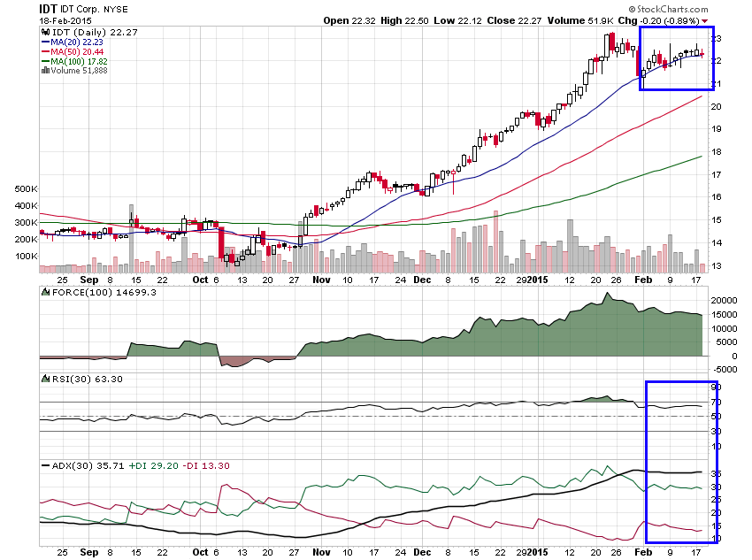
Task: Click the blue MA(20) line swatch
Action: pyautogui.click(x=45, y=42)
